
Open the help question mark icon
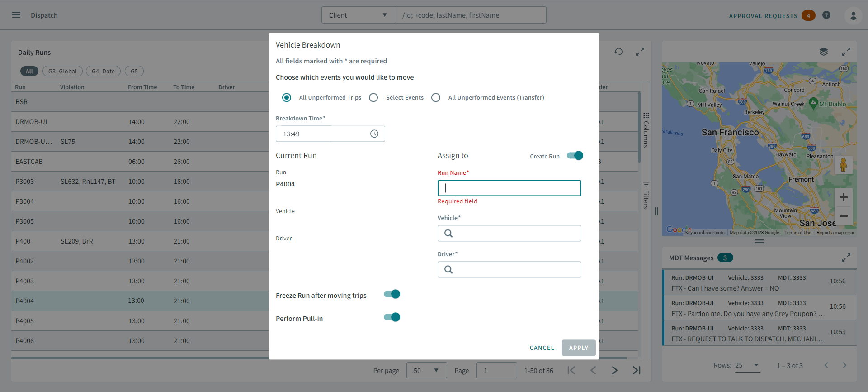point(826,15)
